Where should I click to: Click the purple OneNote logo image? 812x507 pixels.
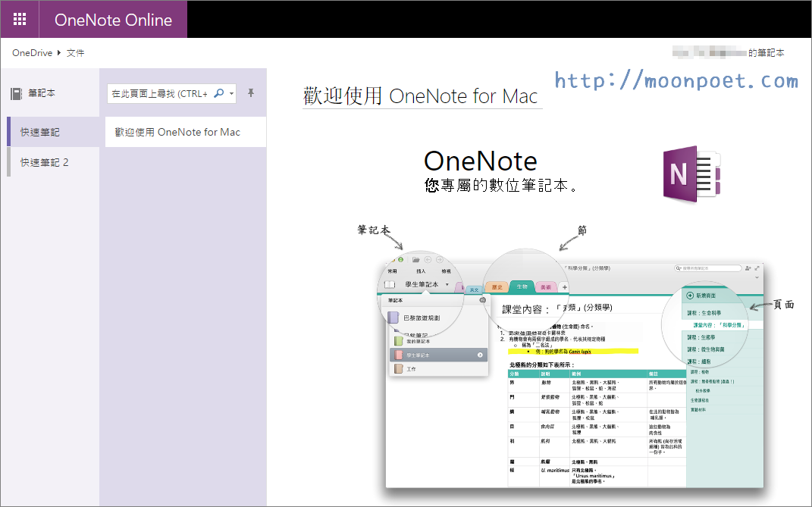click(690, 173)
